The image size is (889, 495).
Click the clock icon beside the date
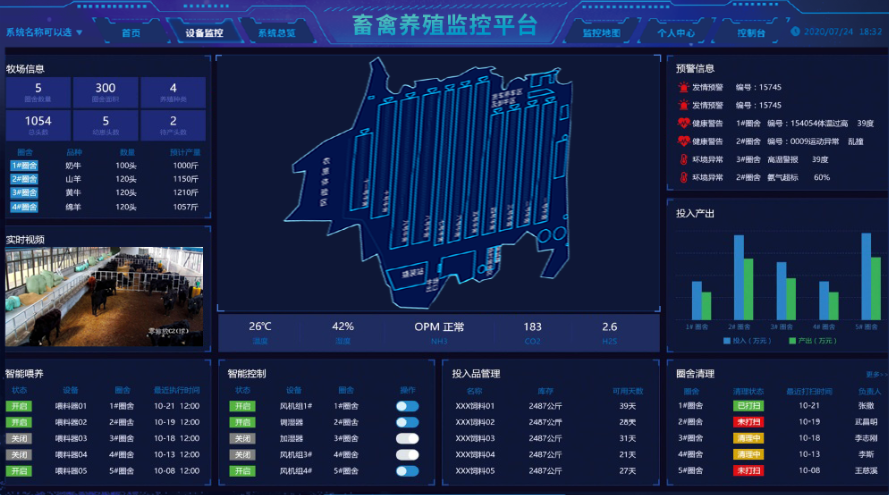click(795, 31)
